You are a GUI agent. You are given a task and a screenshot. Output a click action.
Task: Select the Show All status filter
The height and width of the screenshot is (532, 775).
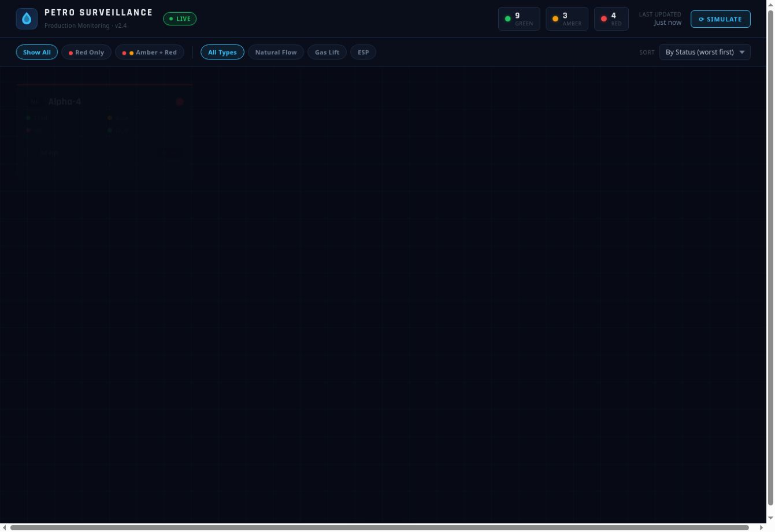(x=37, y=52)
